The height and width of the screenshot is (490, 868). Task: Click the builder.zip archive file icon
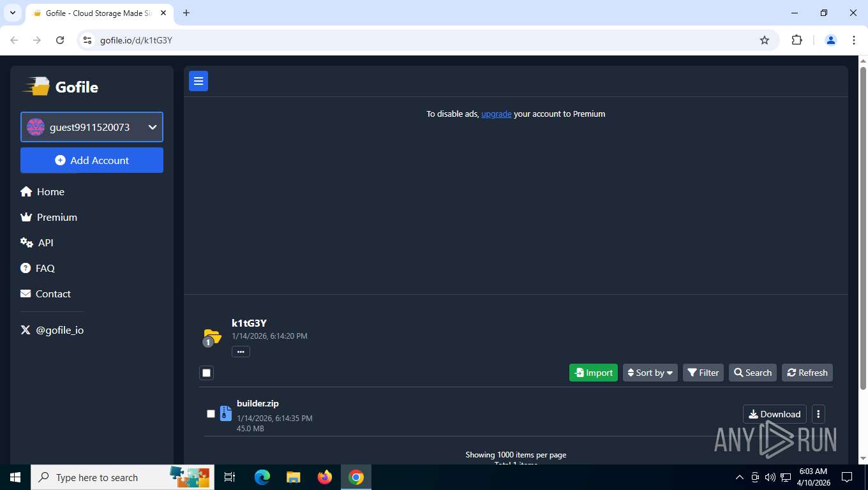tap(225, 413)
